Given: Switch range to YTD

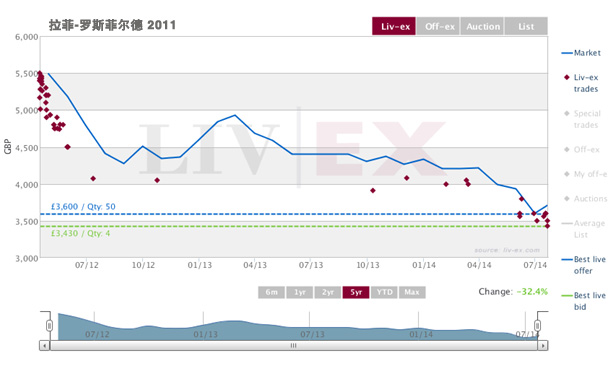Looking at the screenshot, I should (x=384, y=292).
